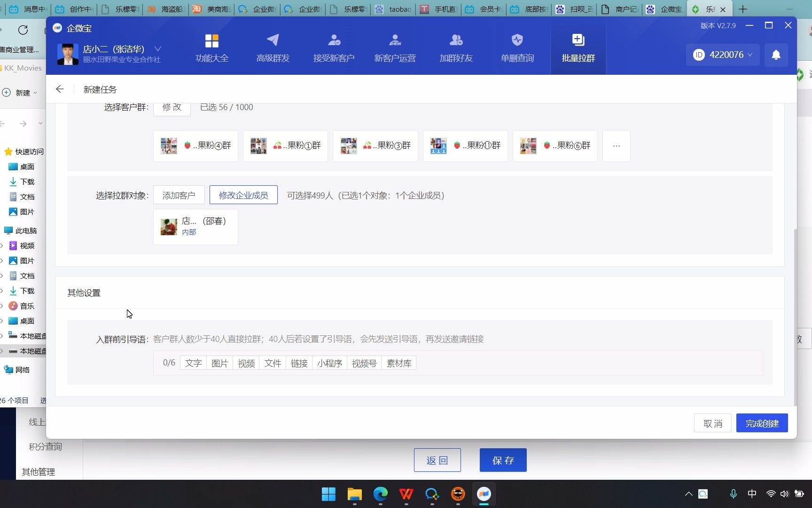The height and width of the screenshot is (508, 812).
Task: Open 企微宝 app icon on taskbar
Action: point(484,494)
